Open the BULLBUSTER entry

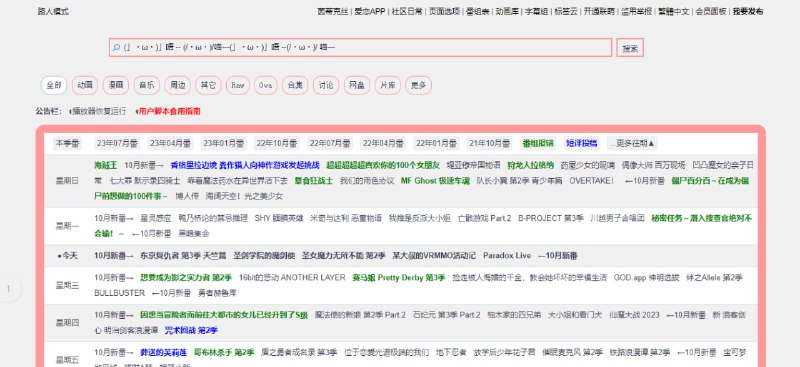119,293
